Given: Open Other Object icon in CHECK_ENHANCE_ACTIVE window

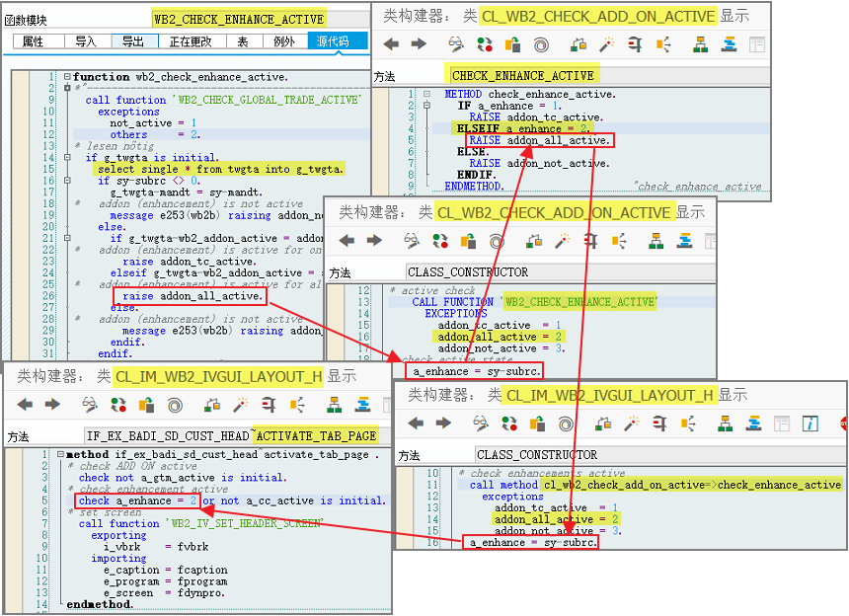Looking at the screenshot, I should click(512, 43).
